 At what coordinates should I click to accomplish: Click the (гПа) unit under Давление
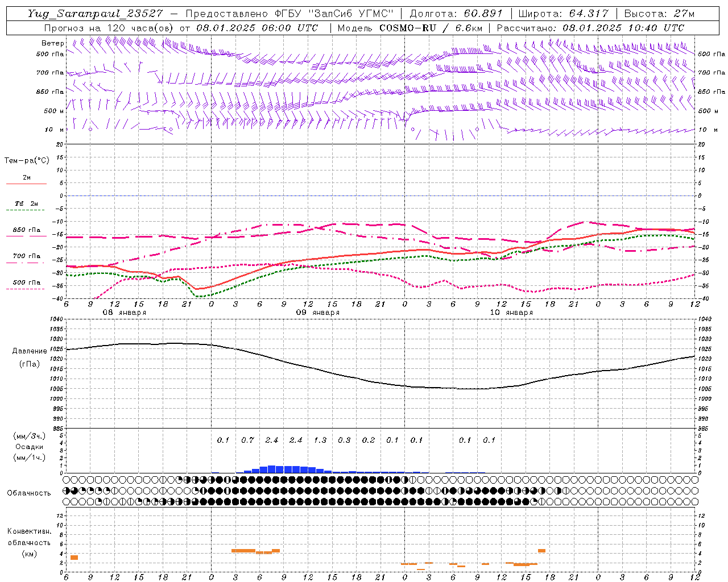click(30, 364)
